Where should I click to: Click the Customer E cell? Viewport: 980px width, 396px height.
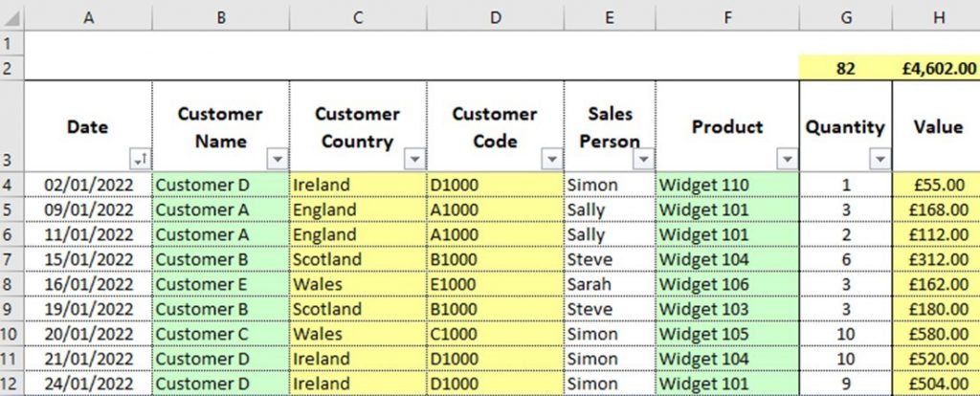220,284
